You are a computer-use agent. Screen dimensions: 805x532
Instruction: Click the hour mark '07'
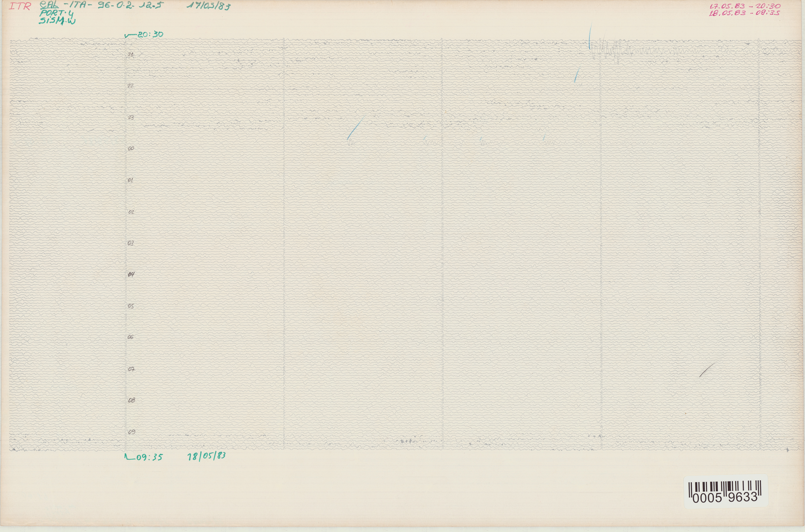[131, 369]
